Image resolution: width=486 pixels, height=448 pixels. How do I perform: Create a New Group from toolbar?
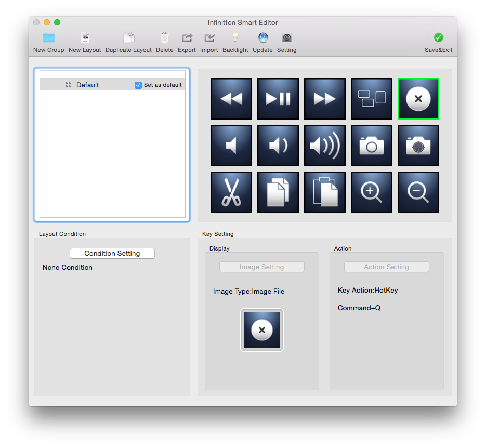49,42
